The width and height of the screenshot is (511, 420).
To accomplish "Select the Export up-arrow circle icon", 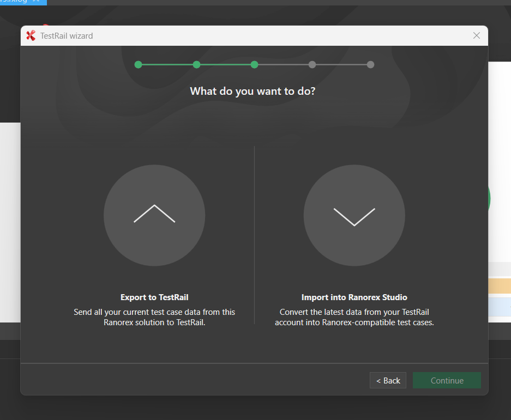I will pos(154,215).
